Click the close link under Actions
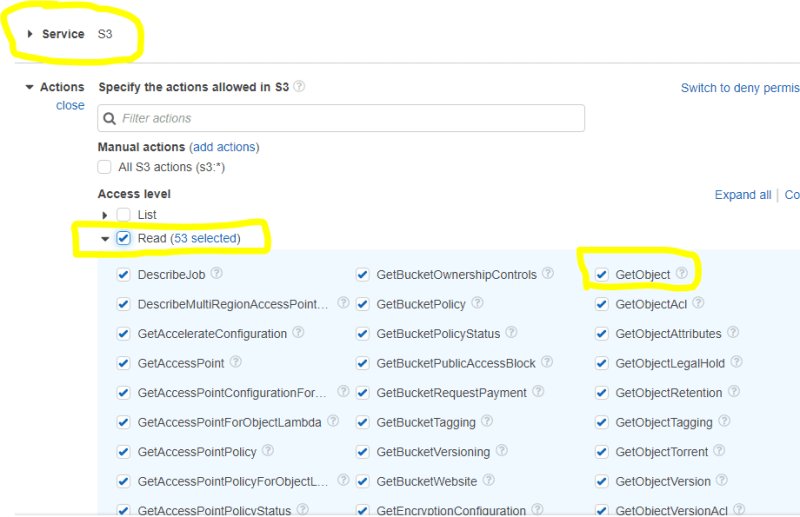This screenshot has height=517, width=800. coord(70,106)
